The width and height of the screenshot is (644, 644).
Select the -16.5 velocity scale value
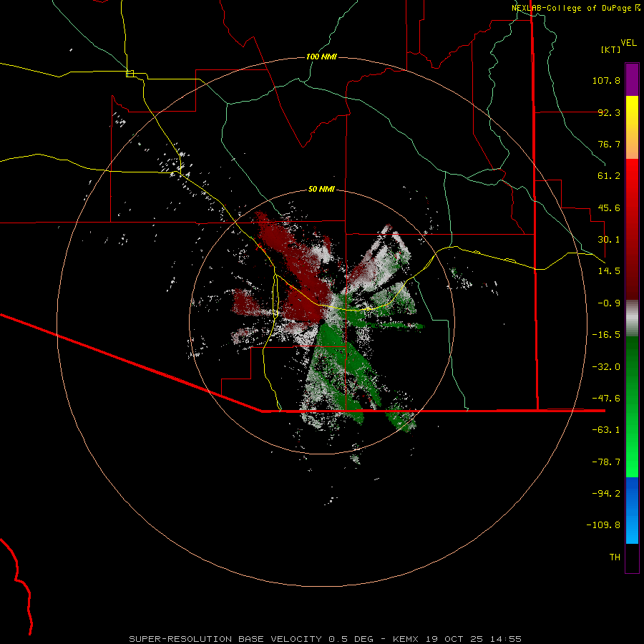tap(606, 335)
